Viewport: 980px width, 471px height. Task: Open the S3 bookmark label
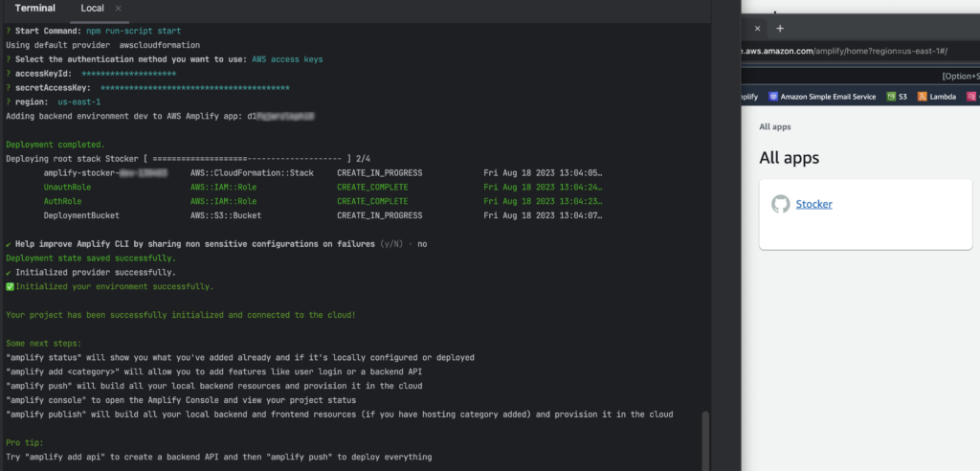902,97
